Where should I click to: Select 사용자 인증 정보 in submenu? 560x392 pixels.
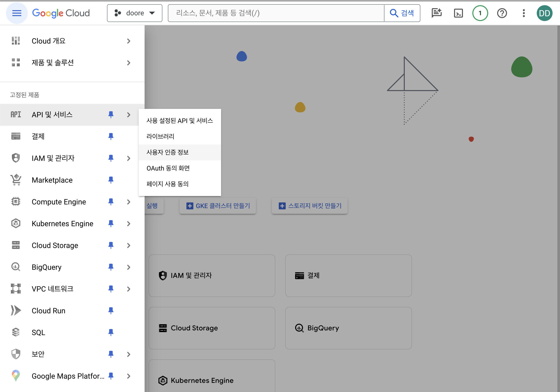[168, 152]
